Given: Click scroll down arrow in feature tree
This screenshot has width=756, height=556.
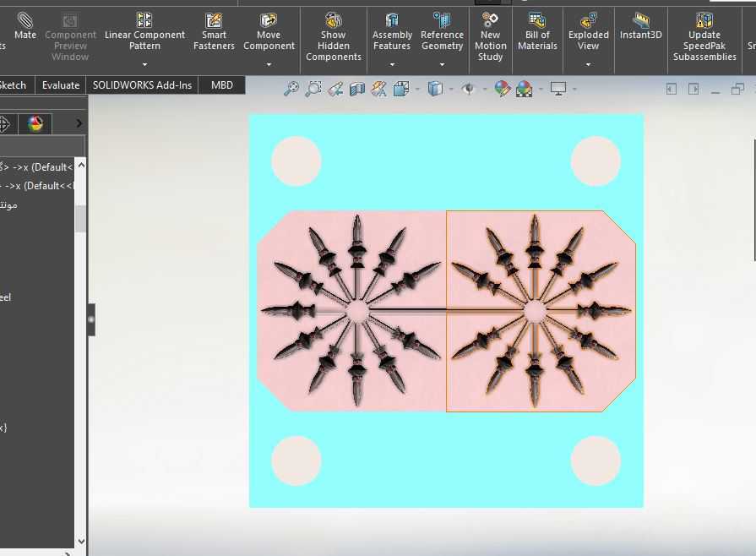Looking at the screenshot, I should coord(81,541).
